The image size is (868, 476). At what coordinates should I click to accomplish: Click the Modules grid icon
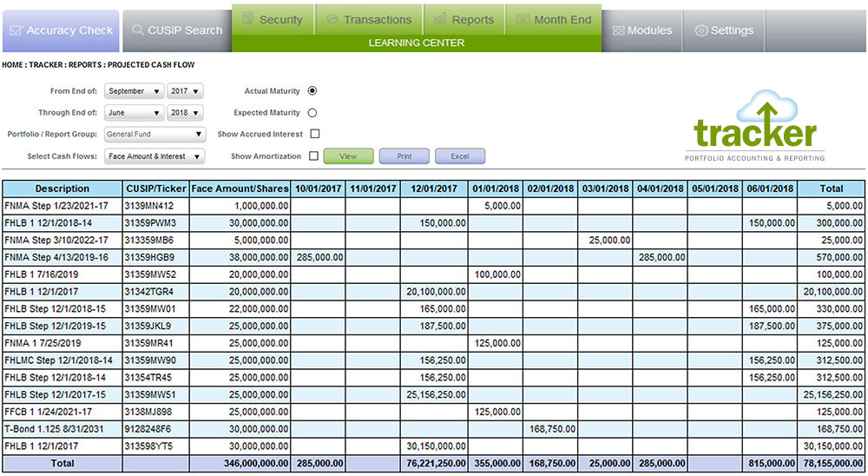tap(618, 30)
